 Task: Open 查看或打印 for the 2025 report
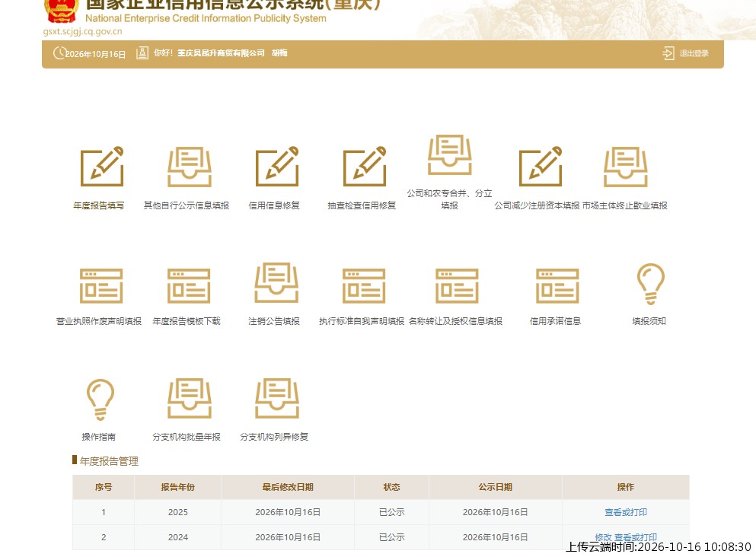pyautogui.click(x=626, y=512)
